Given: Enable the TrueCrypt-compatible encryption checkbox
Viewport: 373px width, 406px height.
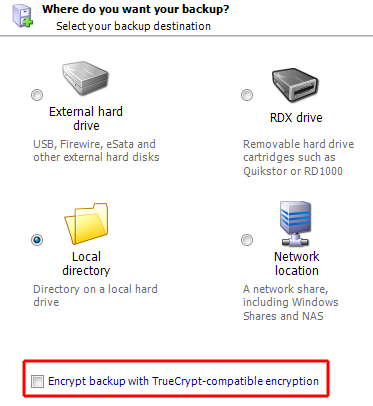Looking at the screenshot, I should (x=37, y=381).
